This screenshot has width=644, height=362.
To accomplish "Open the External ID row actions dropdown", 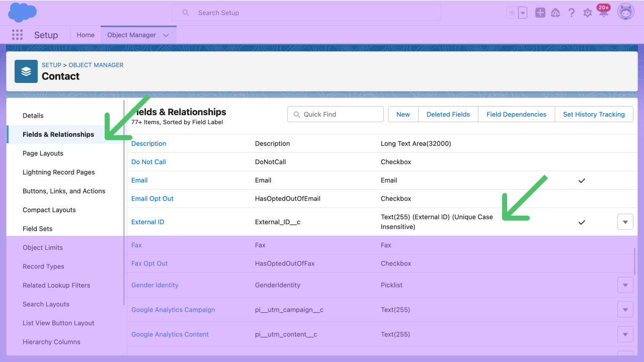I will [625, 222].
